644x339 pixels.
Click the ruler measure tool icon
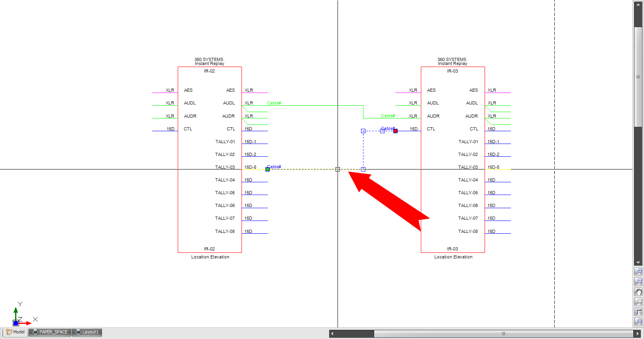(638, 312)
